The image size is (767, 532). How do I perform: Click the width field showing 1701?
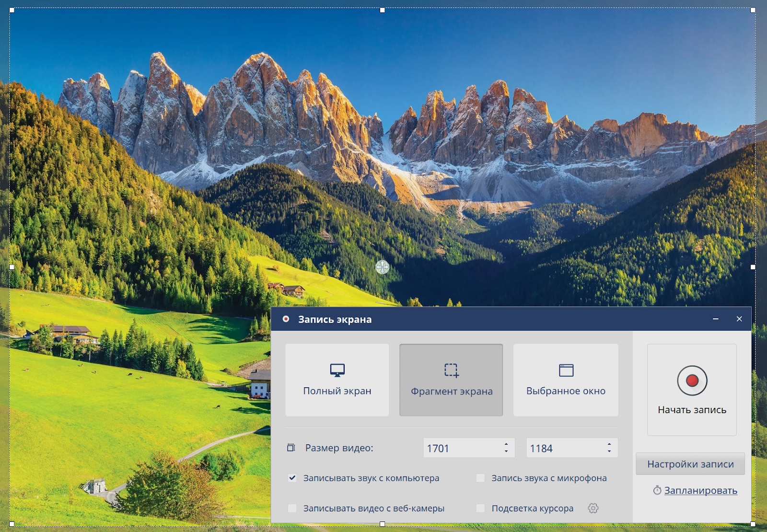[x=460, y=448]
